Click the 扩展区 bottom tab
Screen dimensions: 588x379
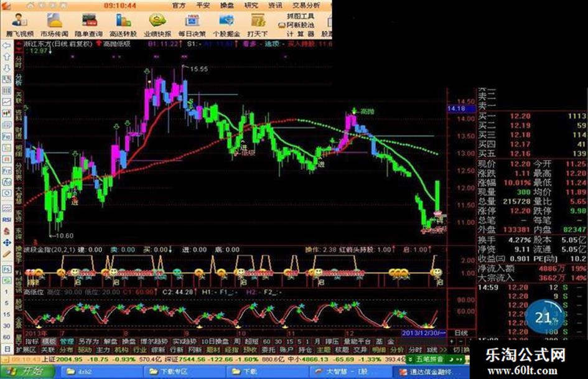click(26, 350)
